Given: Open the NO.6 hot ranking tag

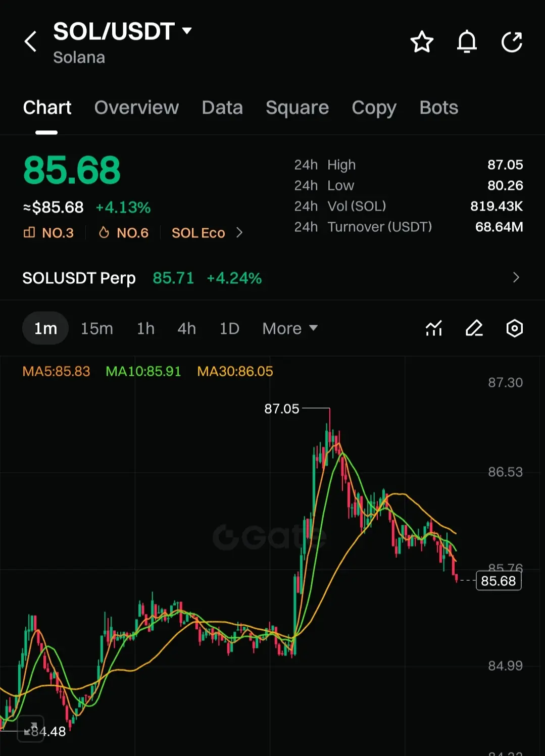Looking at the screenshot, I should 124,233.
